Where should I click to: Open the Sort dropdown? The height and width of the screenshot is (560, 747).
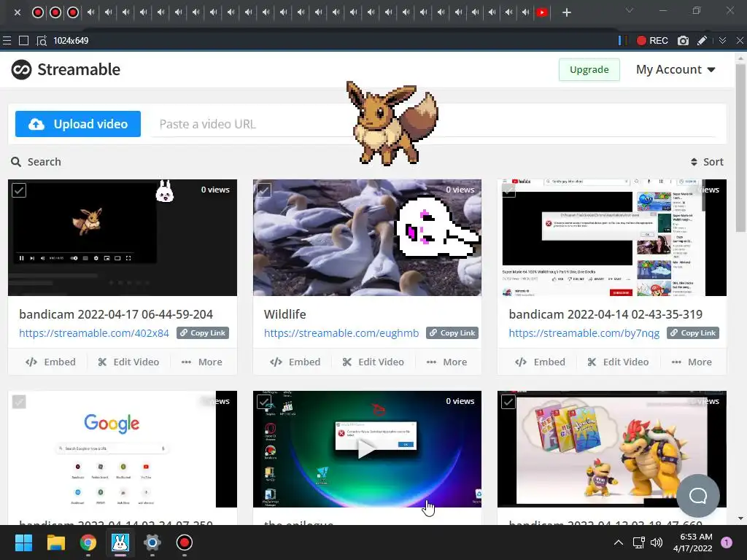pos(707,162)
